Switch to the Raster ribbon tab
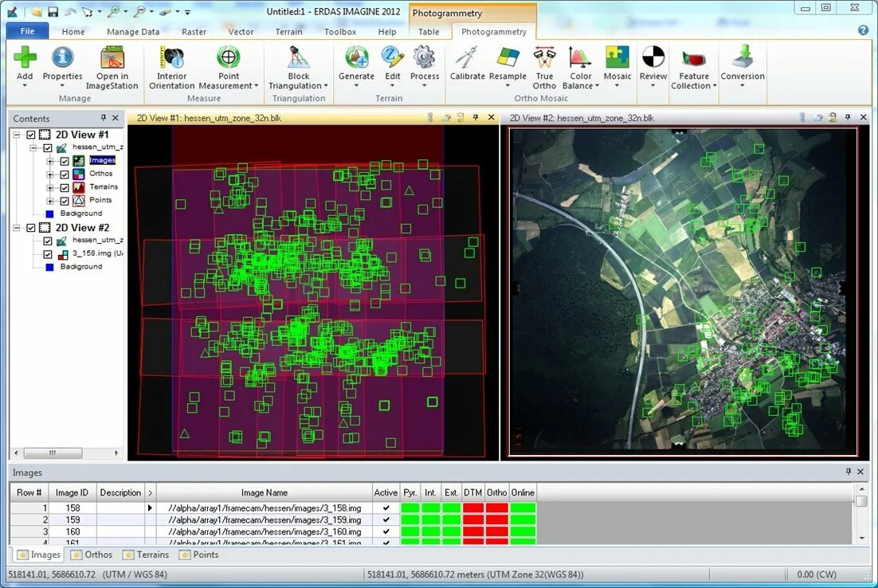This screenshot has width=878, height=588. pos(194,32)
